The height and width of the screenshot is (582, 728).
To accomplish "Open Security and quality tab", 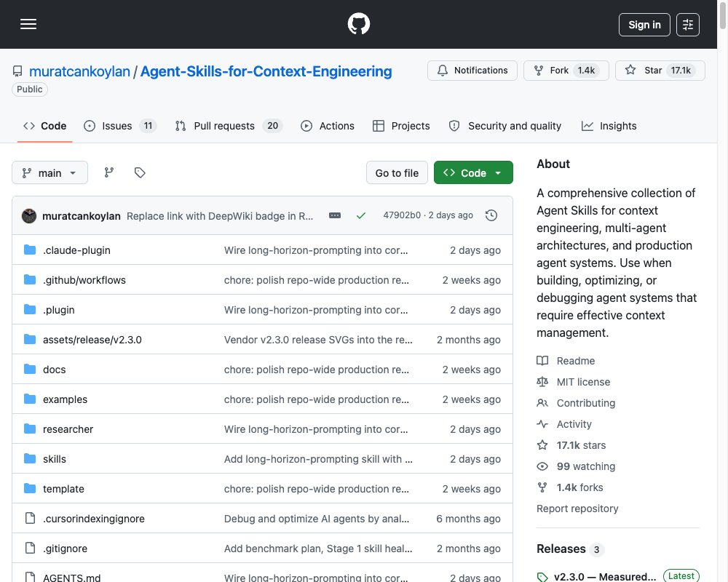I will coord(505,126).
